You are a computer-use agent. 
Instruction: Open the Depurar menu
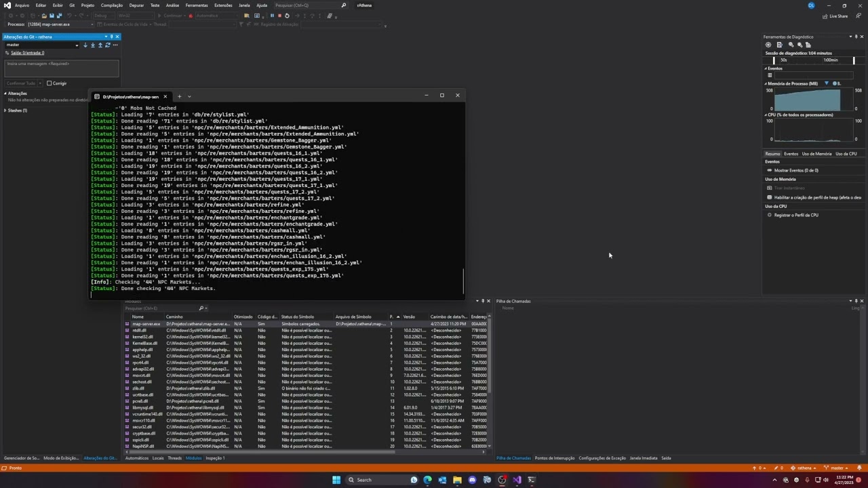click(x=136, y=5)
